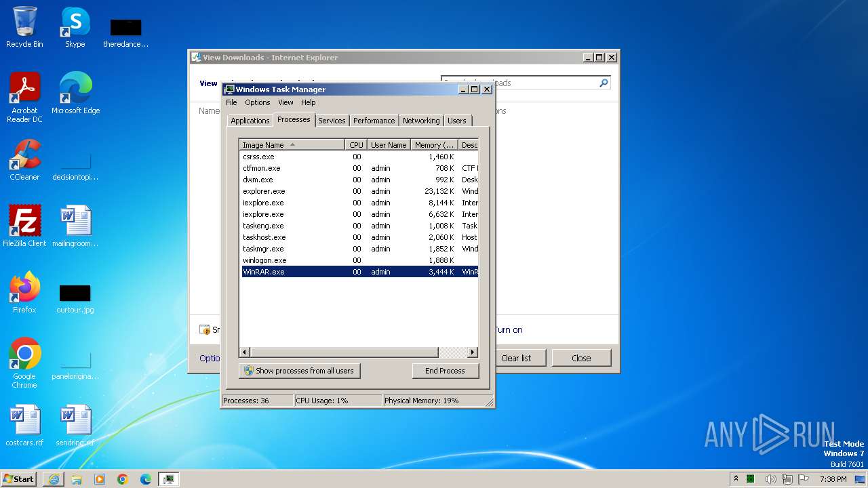Select the csrss.exe process row
Screen dimensions: 868x488
coord(359,157)
